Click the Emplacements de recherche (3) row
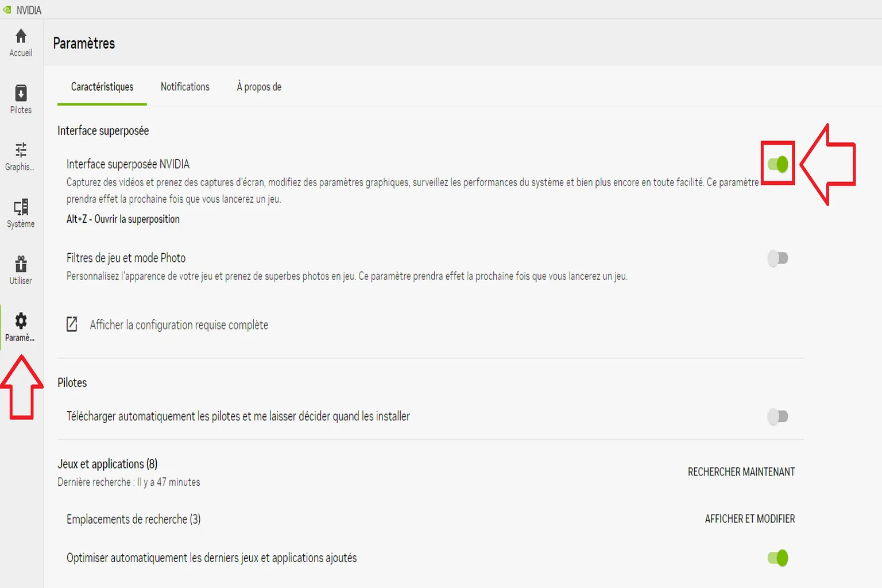882x588 pixels. coord(431,519)
